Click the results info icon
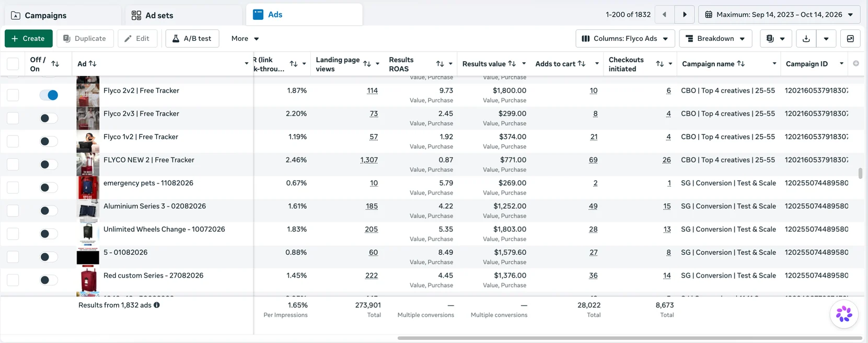The image size is (868, 343). pos(157,305)
